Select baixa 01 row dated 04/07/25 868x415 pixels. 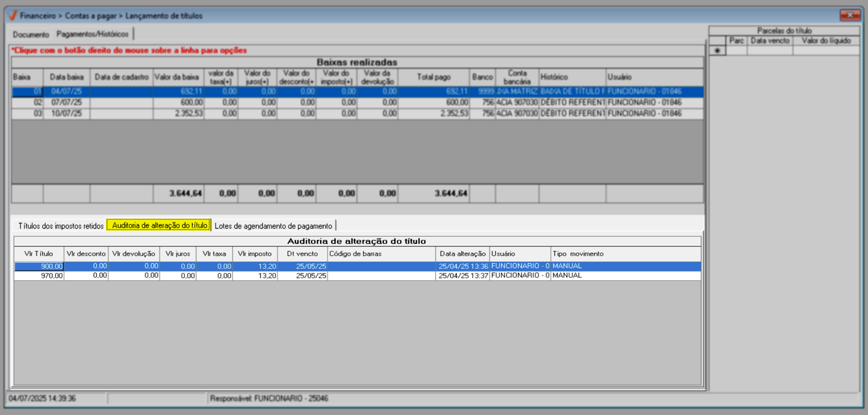click(67, 92)
